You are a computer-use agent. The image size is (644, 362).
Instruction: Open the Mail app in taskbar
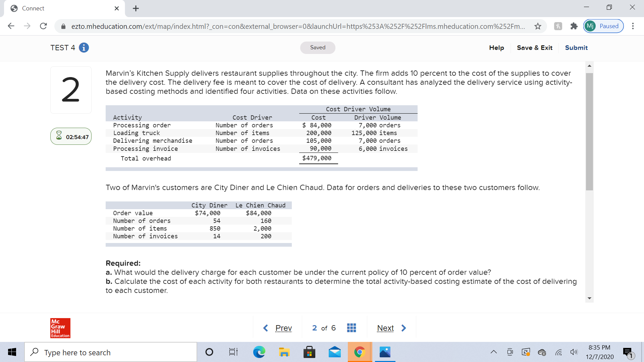click(x=334, y=352)
